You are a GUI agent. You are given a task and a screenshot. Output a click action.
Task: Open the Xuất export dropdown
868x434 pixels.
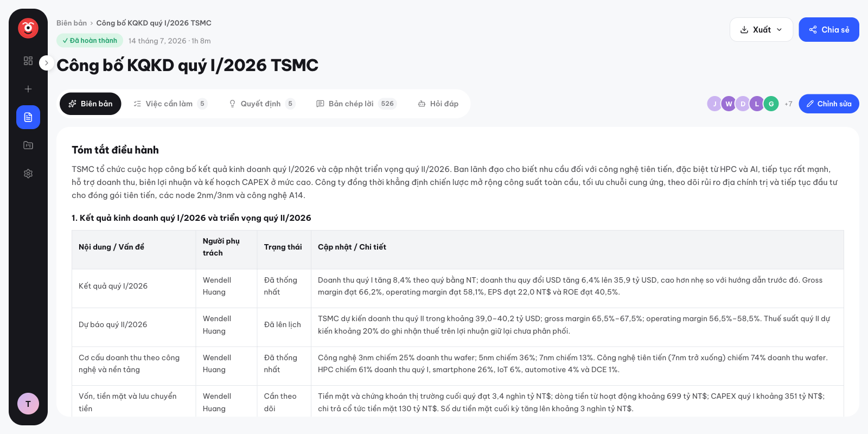761,30
